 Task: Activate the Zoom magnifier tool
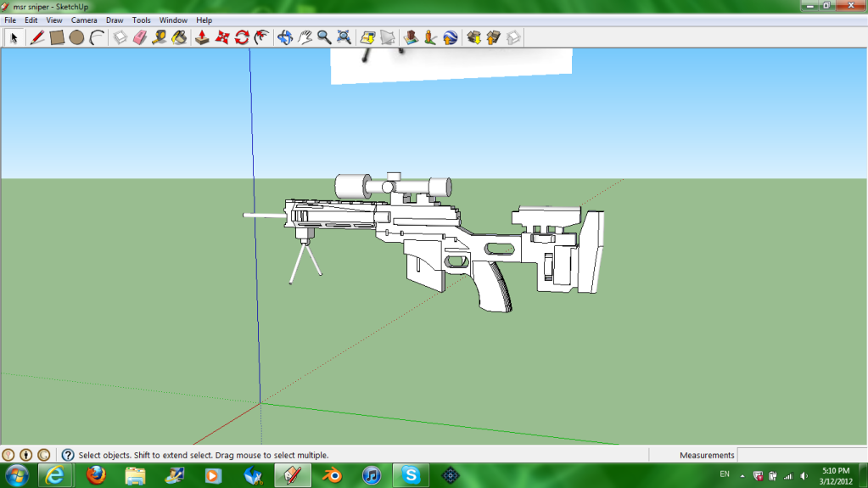pyautogui.click(x=324, y=37)
